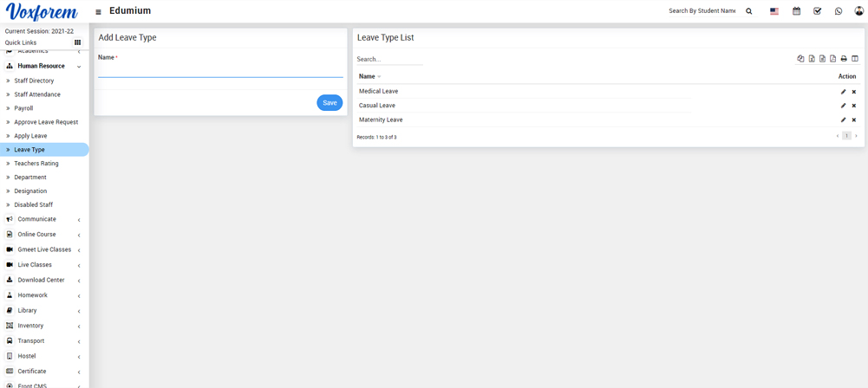
Task: Edit the Medical Leave entry
Action: click(x=843, y=92)
